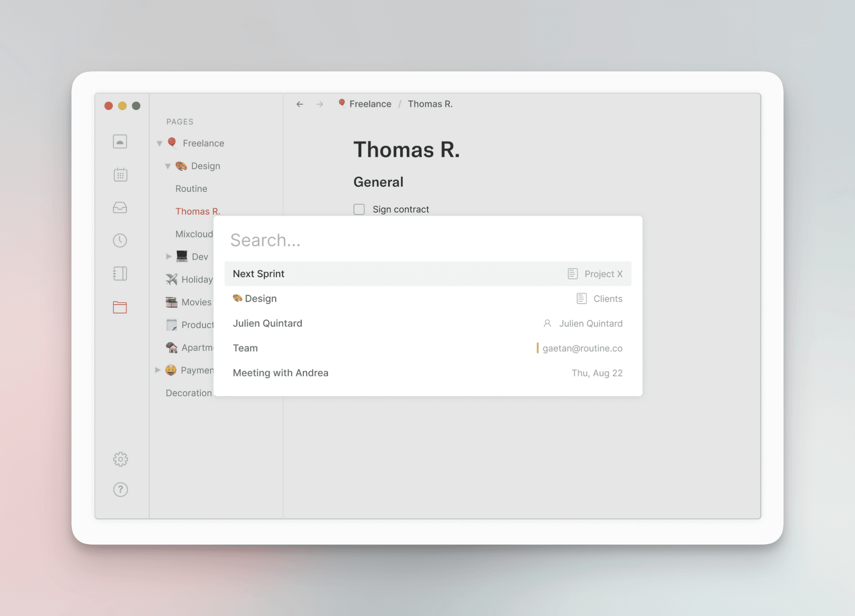Image resolution: width=855 pixels, height=616 pixels.
Task: Open the notebook icon in sidebar
Action: (x=120, y=274)
